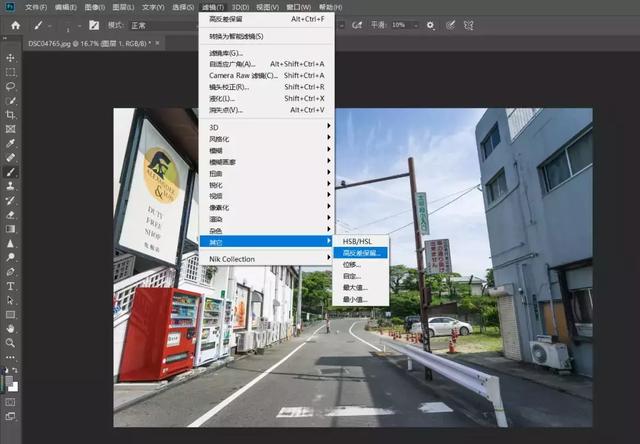640x444 pixels.
Task: Select the Rectangular Marquee tool
Action: [x=11, y=72]
